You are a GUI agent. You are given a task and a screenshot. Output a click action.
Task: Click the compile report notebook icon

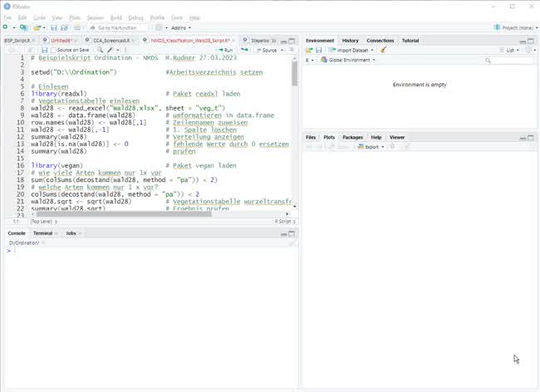click(x=125, y=51)
